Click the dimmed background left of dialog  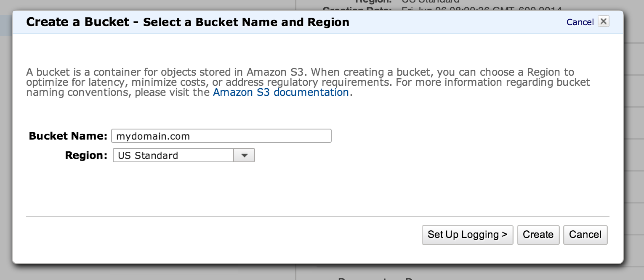(x=5, y=126)
